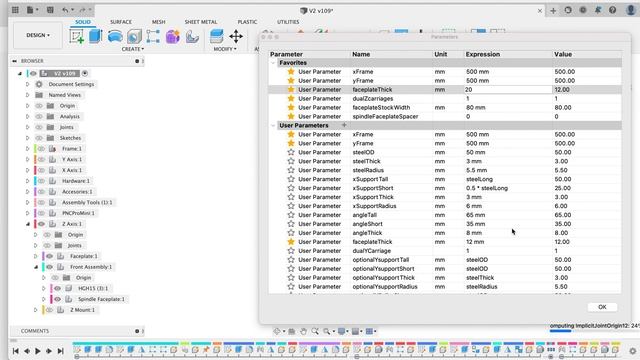Select the Revolve tool
The height and width of the screenshot is (360, 640).
[x=115, y=37]
